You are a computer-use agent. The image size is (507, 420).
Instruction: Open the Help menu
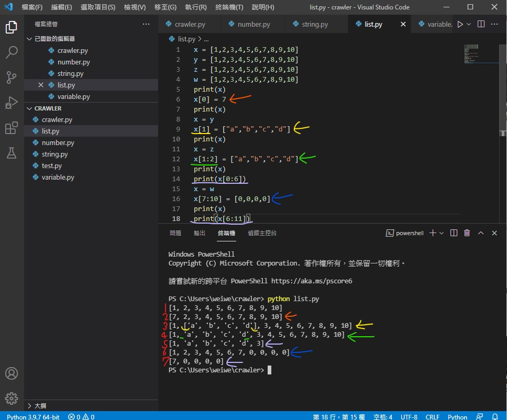click(262, 7)
